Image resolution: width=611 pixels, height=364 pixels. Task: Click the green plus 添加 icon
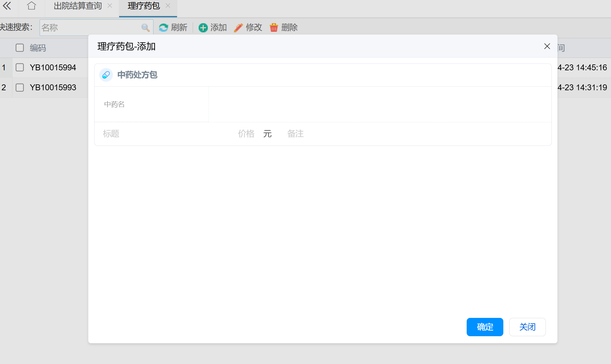tap(203, 28)
